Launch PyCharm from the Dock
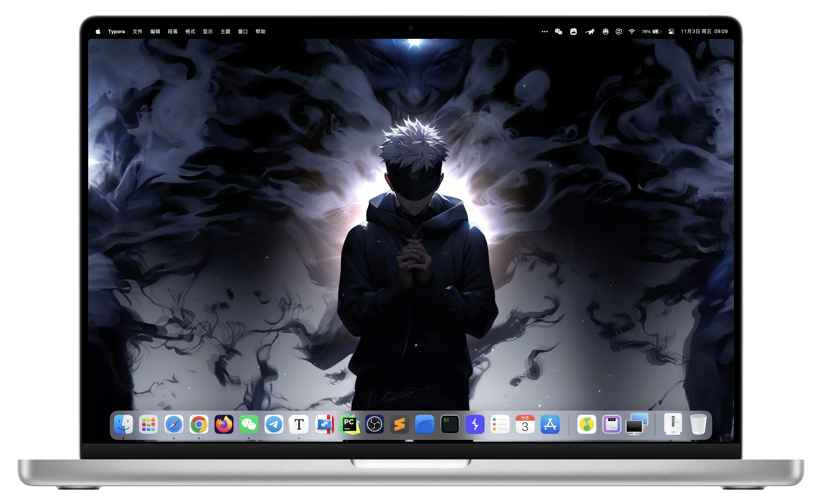This screenshot has height=504, width=822. (349, 424)
